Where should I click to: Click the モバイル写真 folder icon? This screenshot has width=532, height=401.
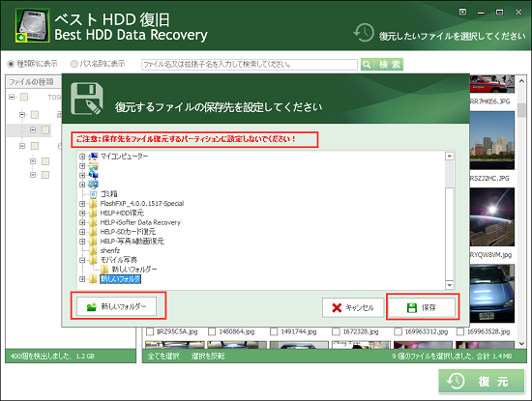coord(93,260)
